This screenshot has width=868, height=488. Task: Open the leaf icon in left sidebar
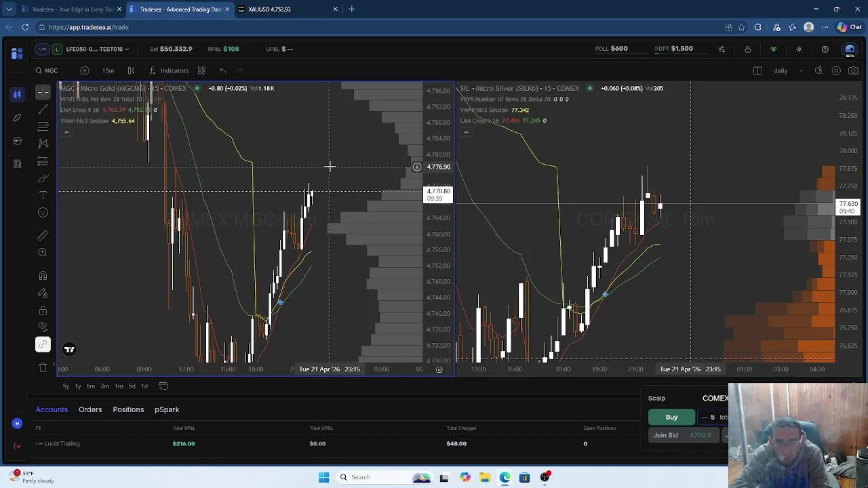17,117
